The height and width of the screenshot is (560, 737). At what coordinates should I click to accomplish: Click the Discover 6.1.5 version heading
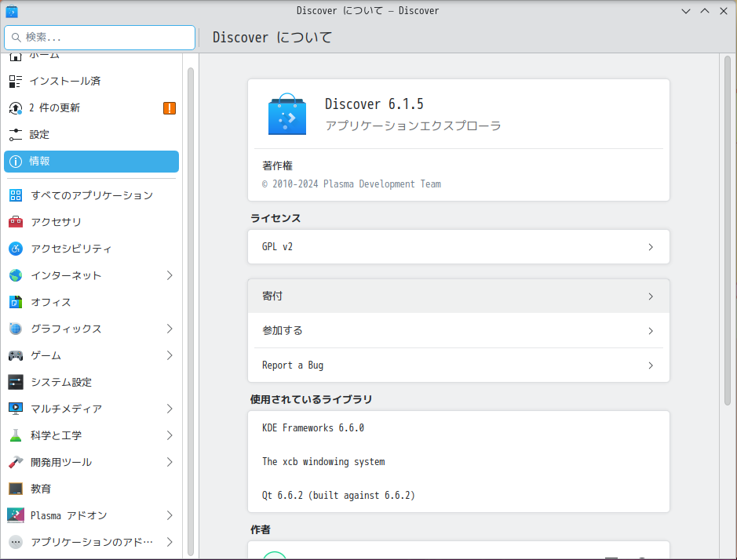[x=374, y=104]
